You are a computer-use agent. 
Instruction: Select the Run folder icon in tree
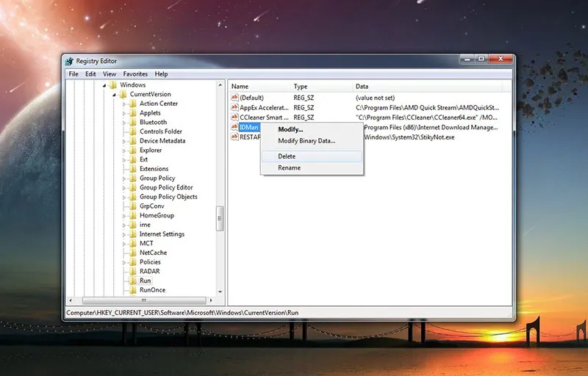tap(133, 281)
